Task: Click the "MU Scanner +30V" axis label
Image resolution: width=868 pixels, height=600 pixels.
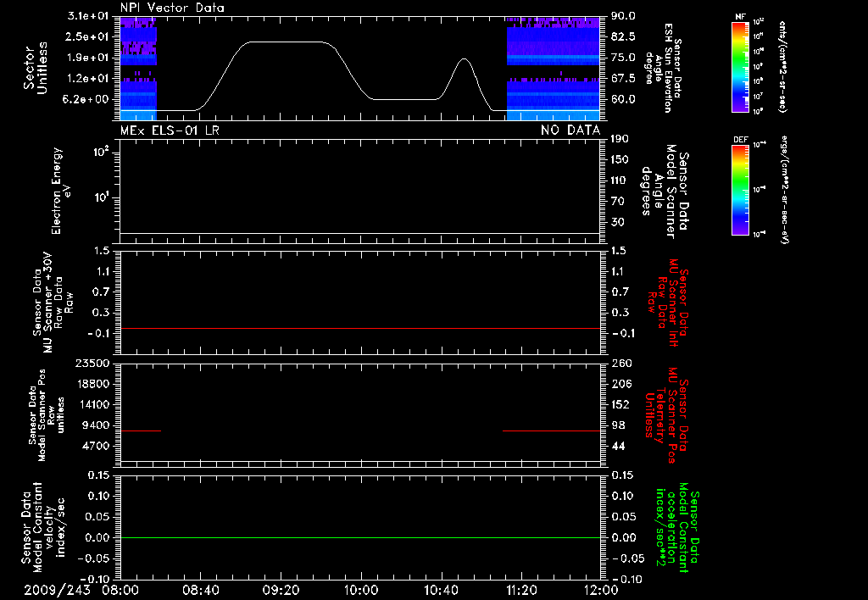Action: click(48, 303)
